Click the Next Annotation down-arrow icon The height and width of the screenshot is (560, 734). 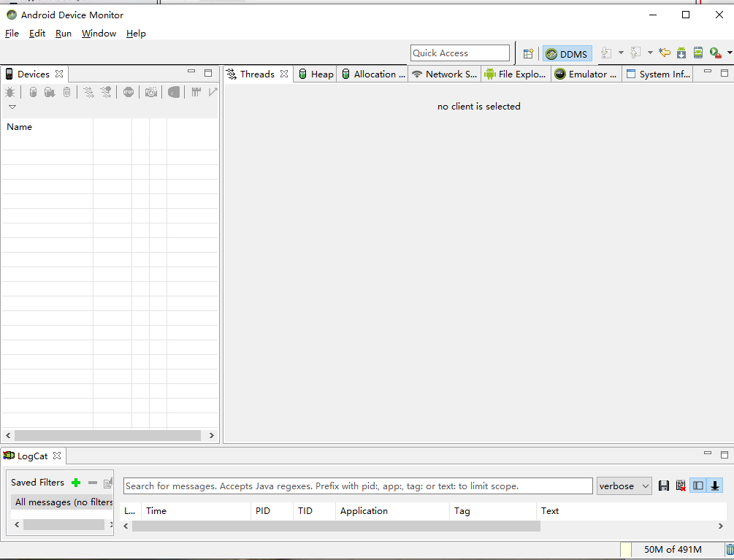606,53
